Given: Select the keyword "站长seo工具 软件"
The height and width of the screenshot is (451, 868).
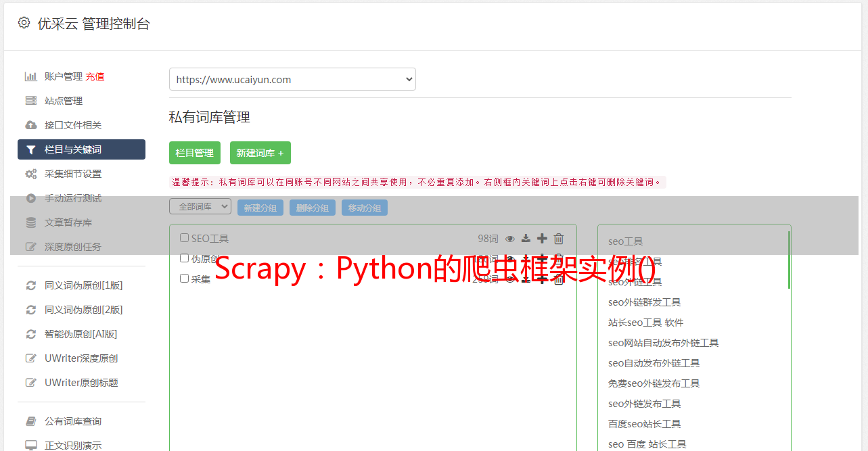Looking at the screenshot, I should tap(645, 323).
